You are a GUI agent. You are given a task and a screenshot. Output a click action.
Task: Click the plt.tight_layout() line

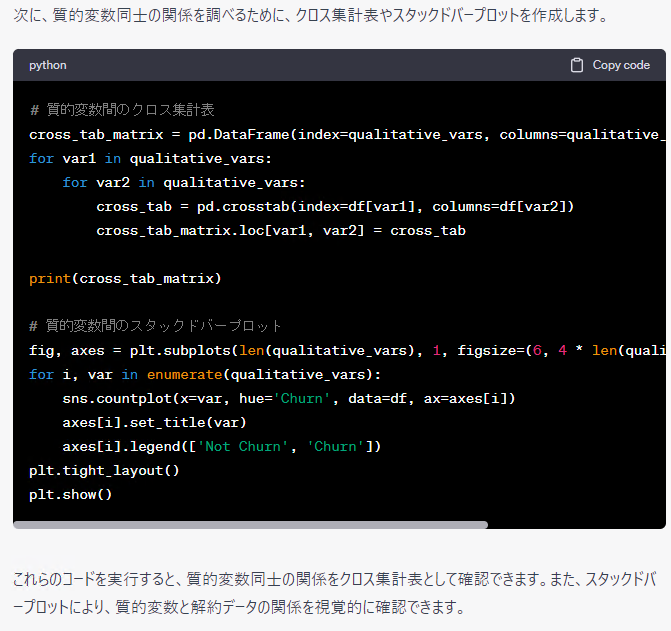104,470
